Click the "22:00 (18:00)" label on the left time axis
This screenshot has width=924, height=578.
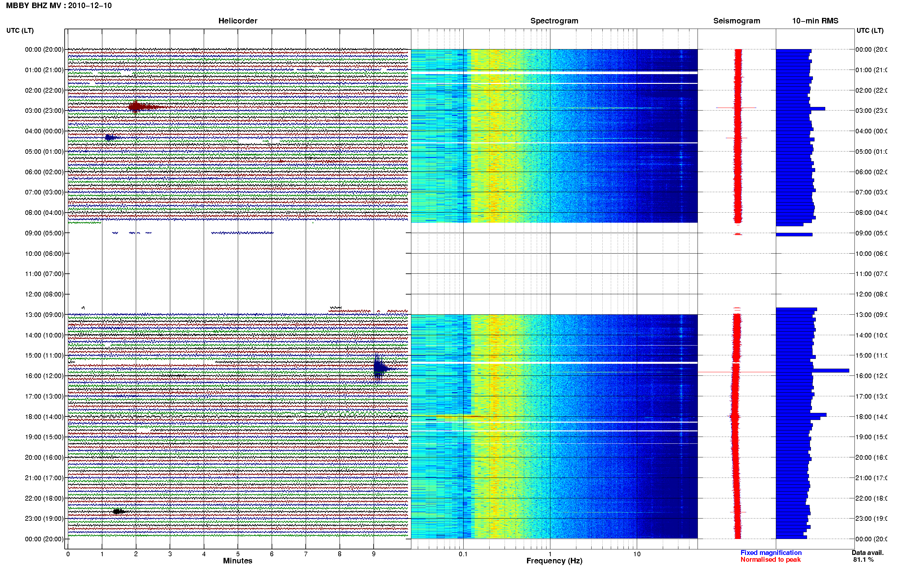click(x=44, y=498)
